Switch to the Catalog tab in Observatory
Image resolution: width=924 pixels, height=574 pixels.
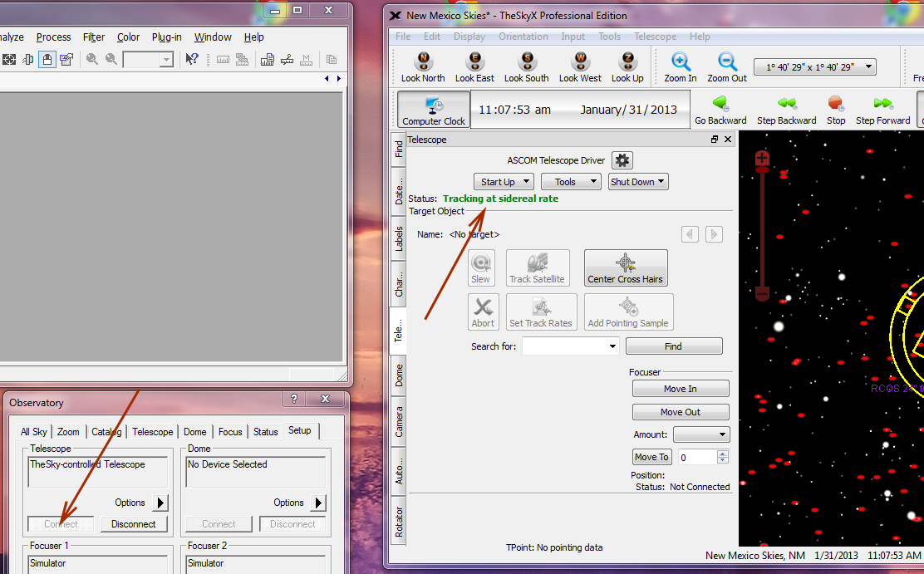tap(106, 432)
